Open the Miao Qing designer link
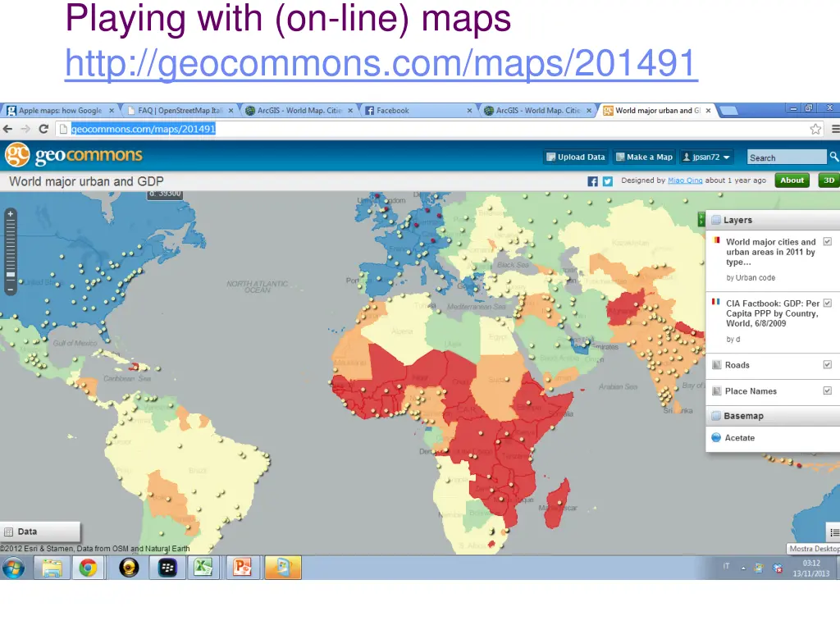This screenshot has height=630, width=840. pyautogui.click(x=685, y=180)
